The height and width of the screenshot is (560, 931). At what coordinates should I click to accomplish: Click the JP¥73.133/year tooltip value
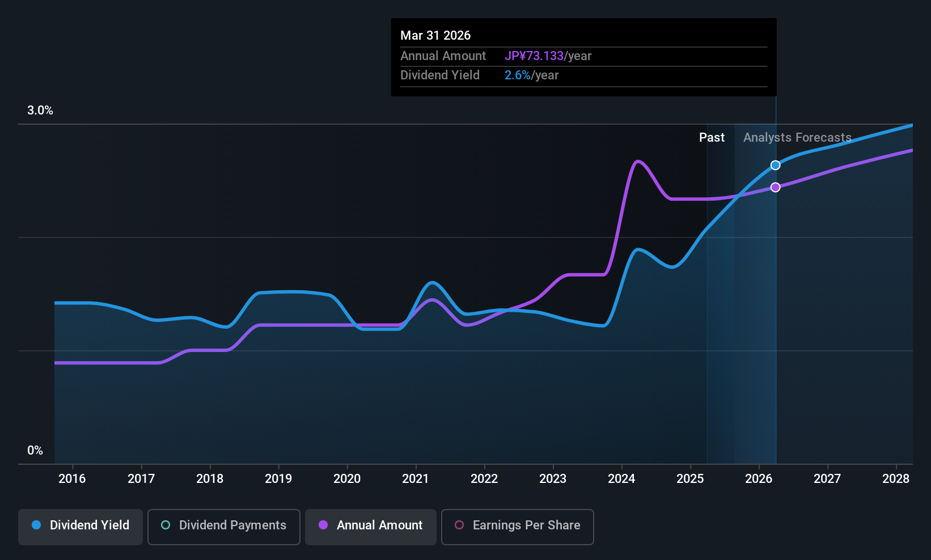pyautogui.click(x=548, y=56)
